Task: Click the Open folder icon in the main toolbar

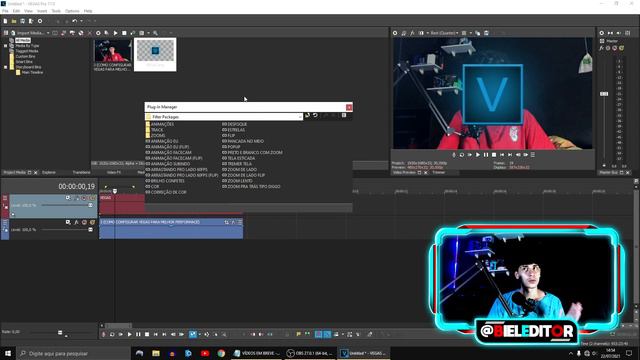Action: click(x=14, y=21)
